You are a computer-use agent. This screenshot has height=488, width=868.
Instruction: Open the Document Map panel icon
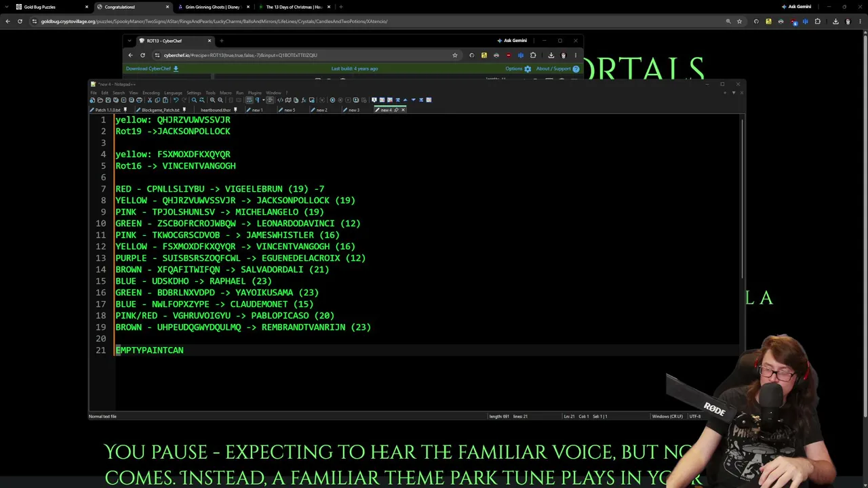(288, 100)
